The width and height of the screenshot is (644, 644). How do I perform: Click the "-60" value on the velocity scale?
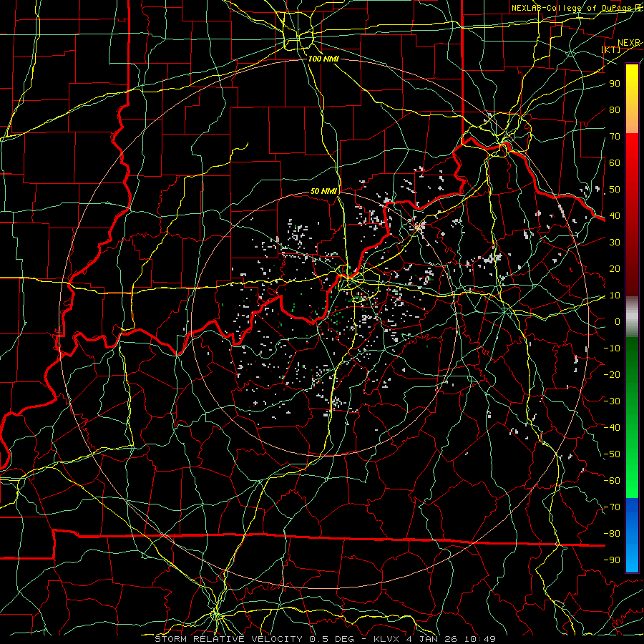click(x=612, y=481)
